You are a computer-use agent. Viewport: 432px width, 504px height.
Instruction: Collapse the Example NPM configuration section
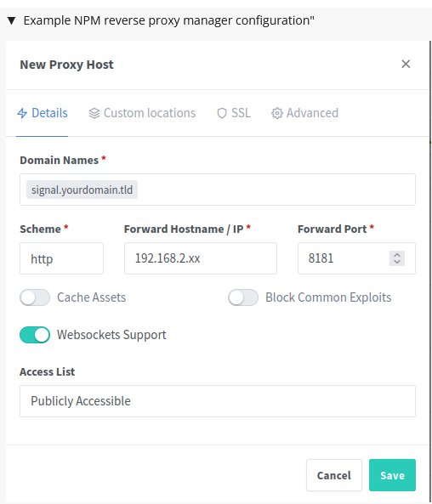pyautogui.click(x=12, y=21)
